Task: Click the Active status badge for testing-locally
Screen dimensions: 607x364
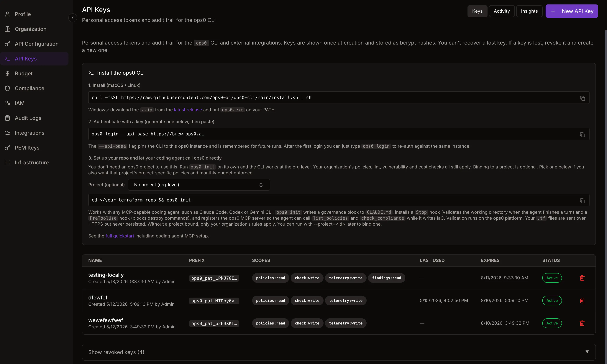Action: point(552,278)
